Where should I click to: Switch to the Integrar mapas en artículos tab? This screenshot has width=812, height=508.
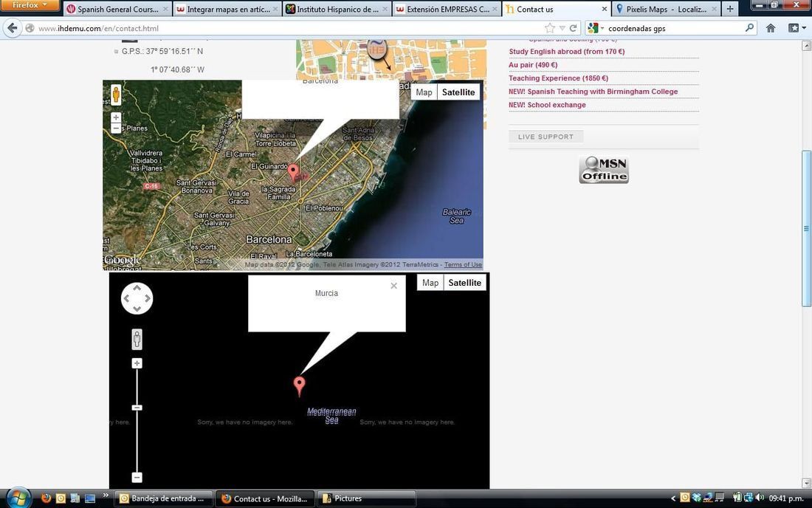click(x=227, y=9)
